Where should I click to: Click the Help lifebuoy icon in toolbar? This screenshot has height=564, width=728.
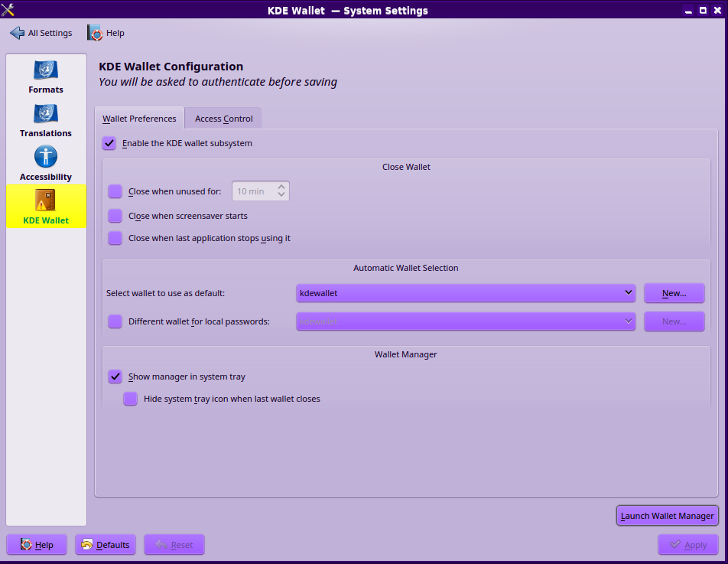[x=95, y=33]
